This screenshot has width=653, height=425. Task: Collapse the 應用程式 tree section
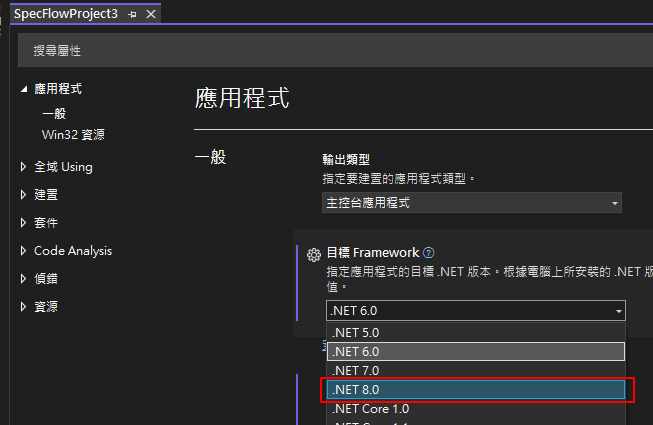point(24,89)
